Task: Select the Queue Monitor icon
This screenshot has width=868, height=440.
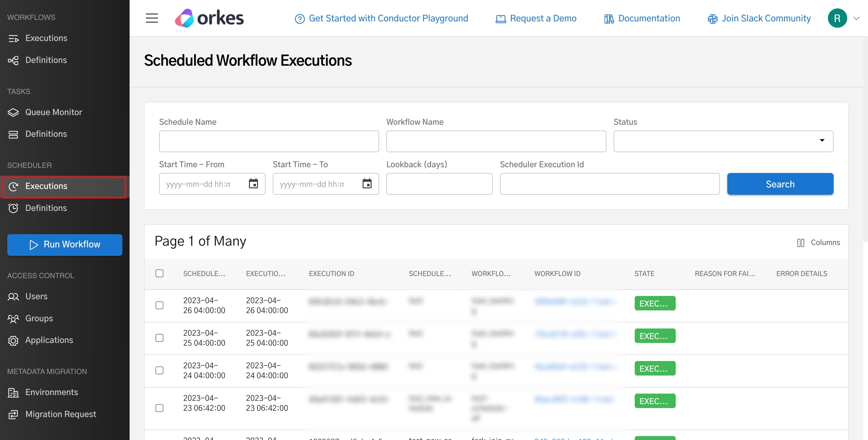Action: coord(13,112)
